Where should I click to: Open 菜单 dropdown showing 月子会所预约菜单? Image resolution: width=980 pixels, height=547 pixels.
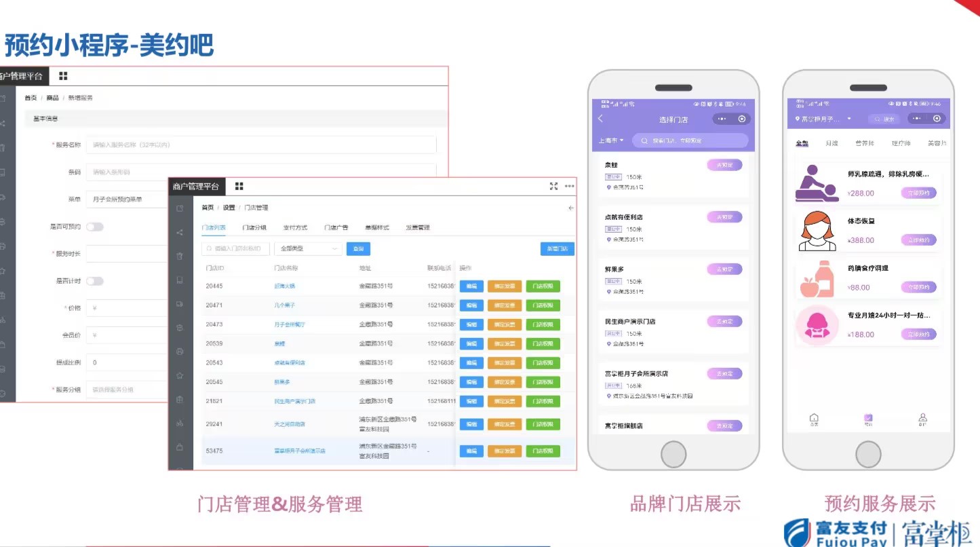[x=127, y=200]
